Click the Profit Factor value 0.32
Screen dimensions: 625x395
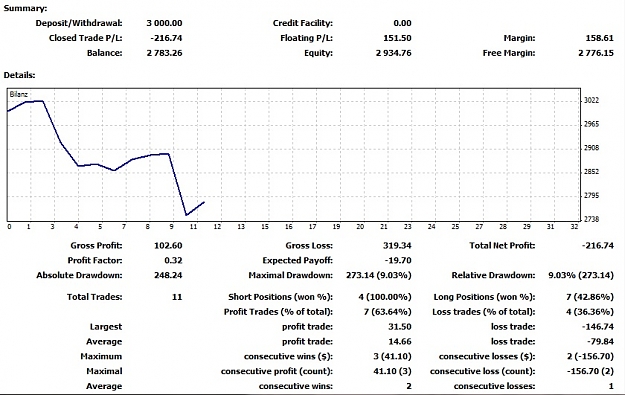point(173,261)
